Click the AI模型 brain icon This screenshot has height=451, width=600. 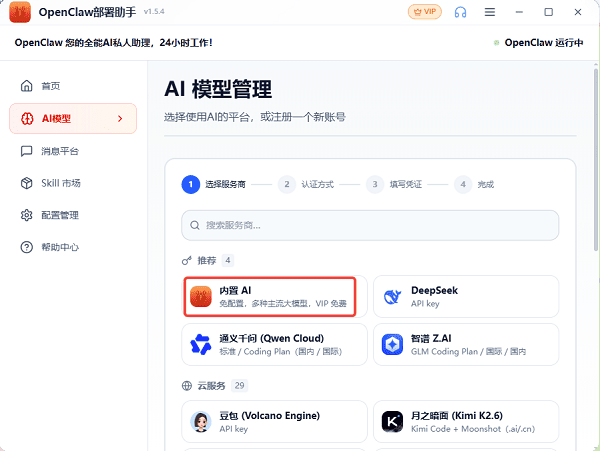(x=27, y=119)
